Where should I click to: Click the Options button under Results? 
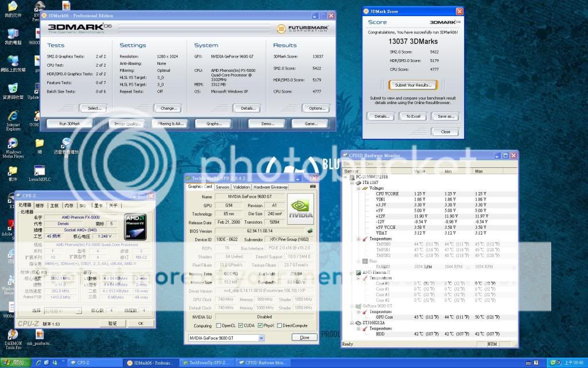[316, 108]
